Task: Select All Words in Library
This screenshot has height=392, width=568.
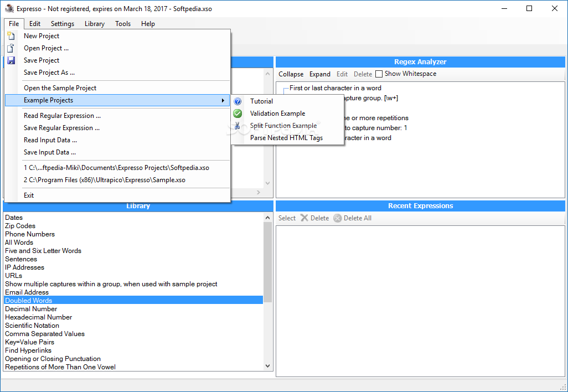Action: pyautogui.click(x=133, y=243)
